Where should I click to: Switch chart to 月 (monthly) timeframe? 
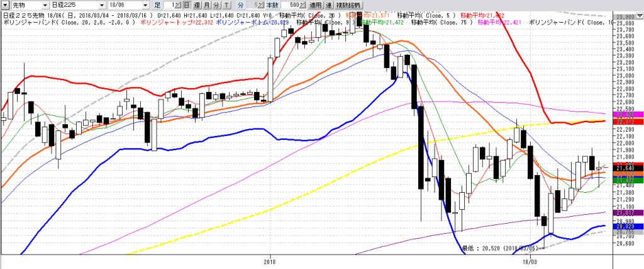point(207,5)
